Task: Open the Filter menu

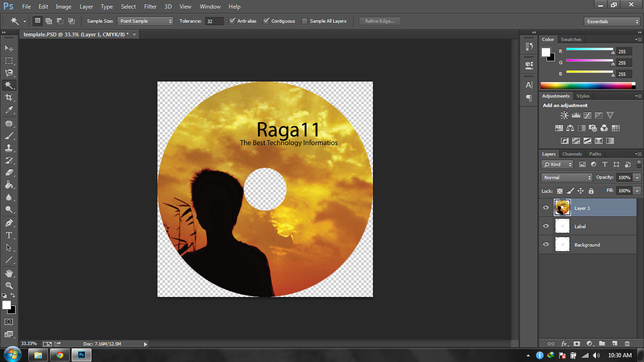Action: coord(150,6)
